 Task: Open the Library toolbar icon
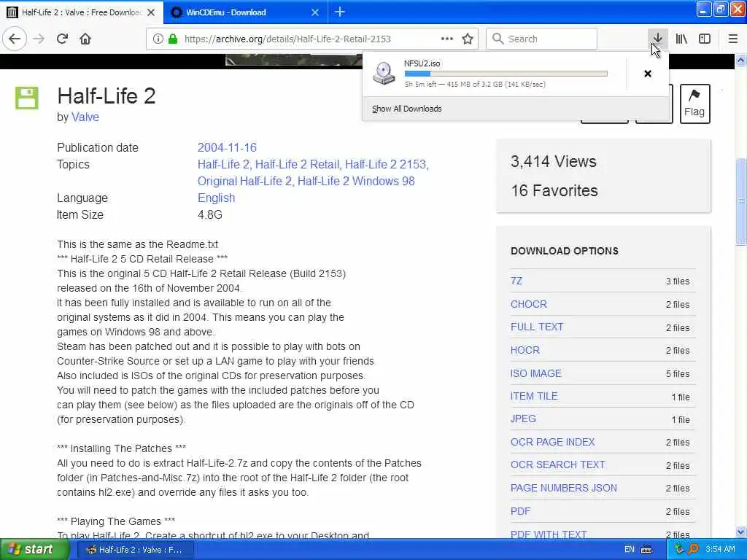[x=681, y=39]
